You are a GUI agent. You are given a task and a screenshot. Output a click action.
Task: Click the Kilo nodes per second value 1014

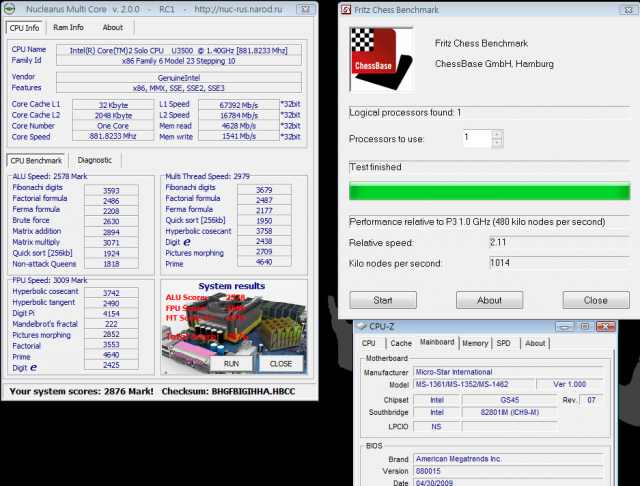[x=560, y=263]
